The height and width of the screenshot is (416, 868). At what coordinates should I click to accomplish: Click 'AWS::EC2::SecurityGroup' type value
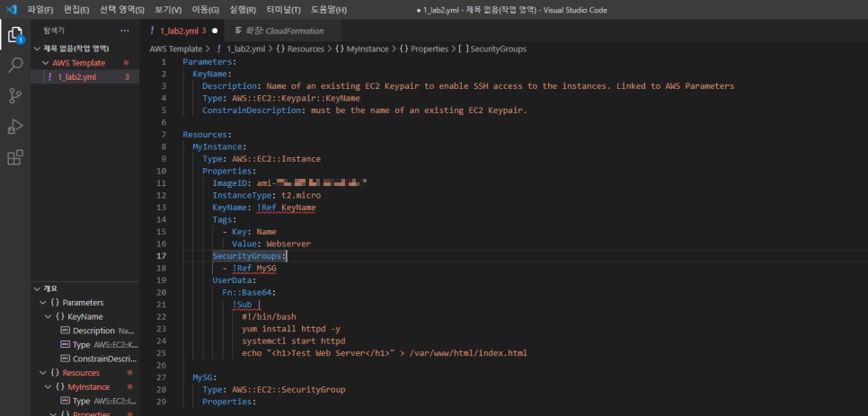(288, 389)
